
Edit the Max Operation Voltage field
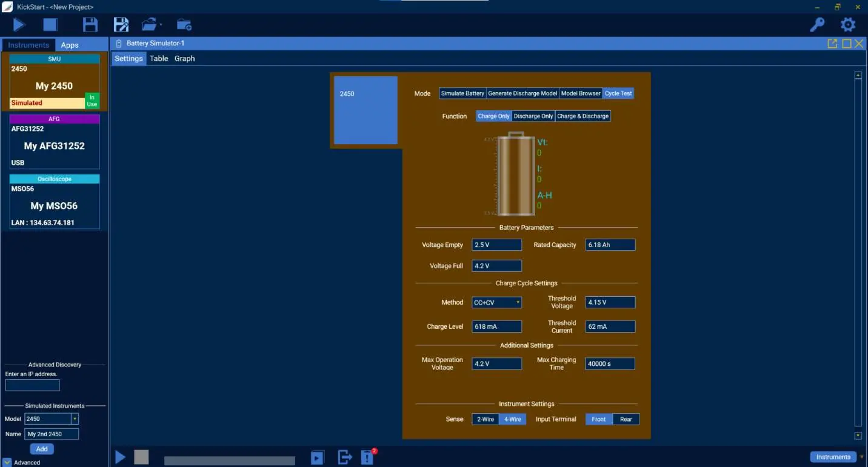point(496,363)
